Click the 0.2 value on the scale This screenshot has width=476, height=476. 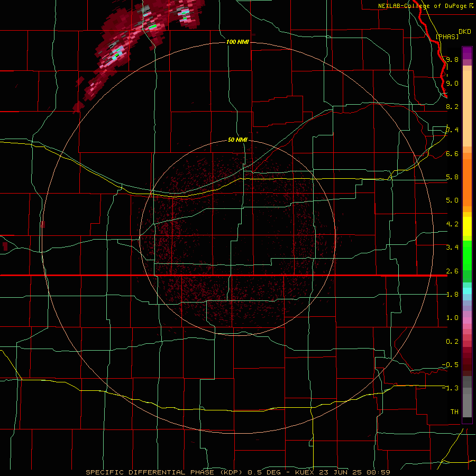pyautogui.click(x=452, y=341)
